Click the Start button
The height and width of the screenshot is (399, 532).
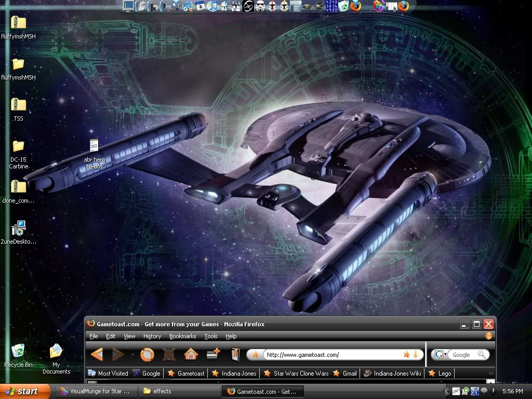[x=24, y=391]
